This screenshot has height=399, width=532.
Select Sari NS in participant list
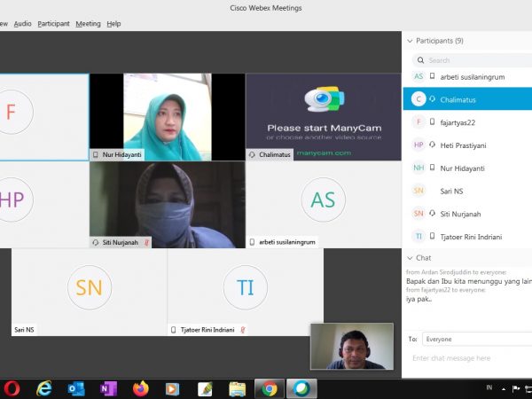(467, 191)
